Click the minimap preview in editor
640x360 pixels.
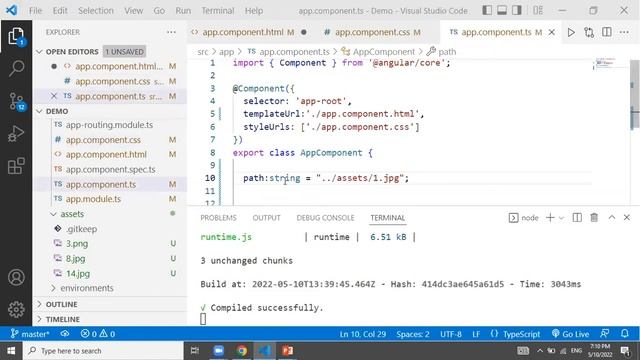(605, 64)
